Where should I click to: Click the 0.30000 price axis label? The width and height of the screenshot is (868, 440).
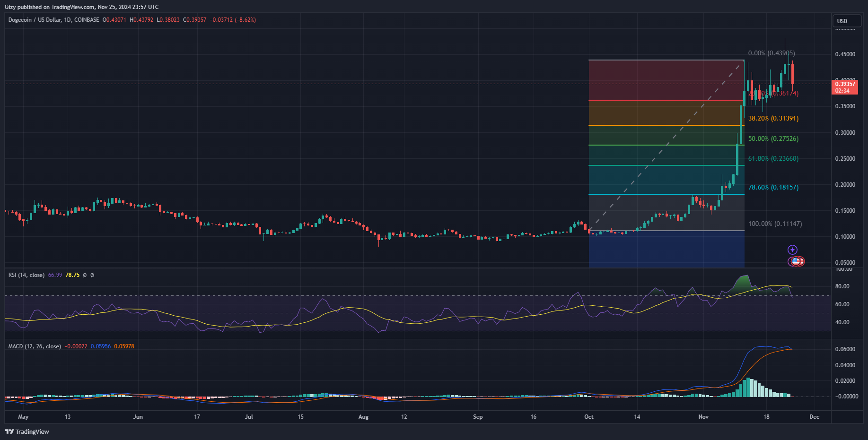pos(845,133)
